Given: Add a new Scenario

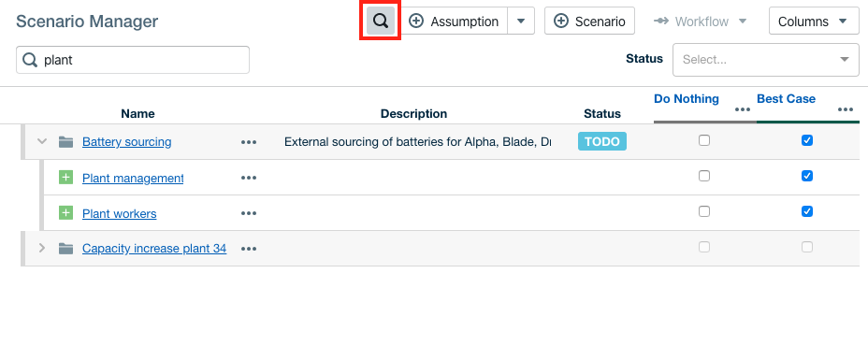Looking at the screenshot, I should coord(589,21).
